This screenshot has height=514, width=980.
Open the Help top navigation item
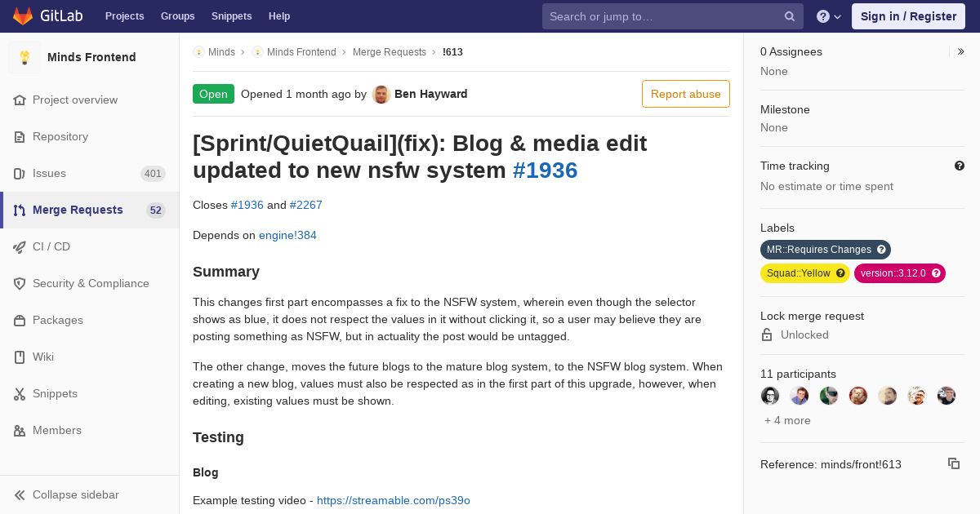click(x=279, y=16)
